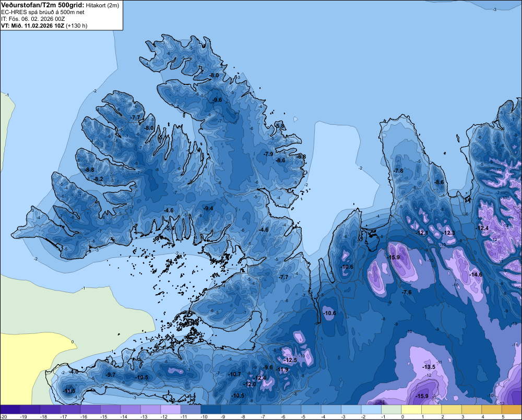Viewport: 522px width, 420px height.
Task: Click the -5.8 temperature label
Action: click(280, 126)
